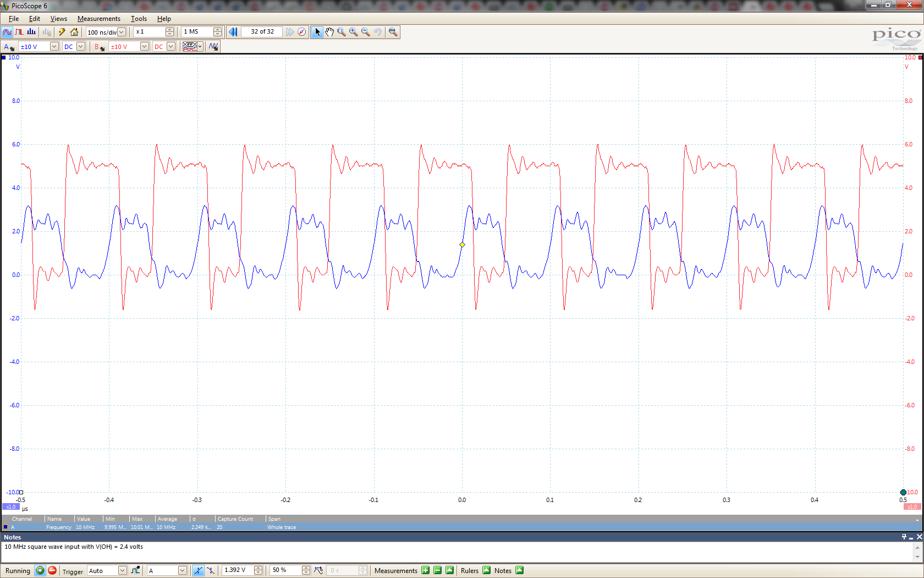Viewport: 924px width, 578px height.
Task: Stop capture with red stop button
Action: click(x=52, y=570)
